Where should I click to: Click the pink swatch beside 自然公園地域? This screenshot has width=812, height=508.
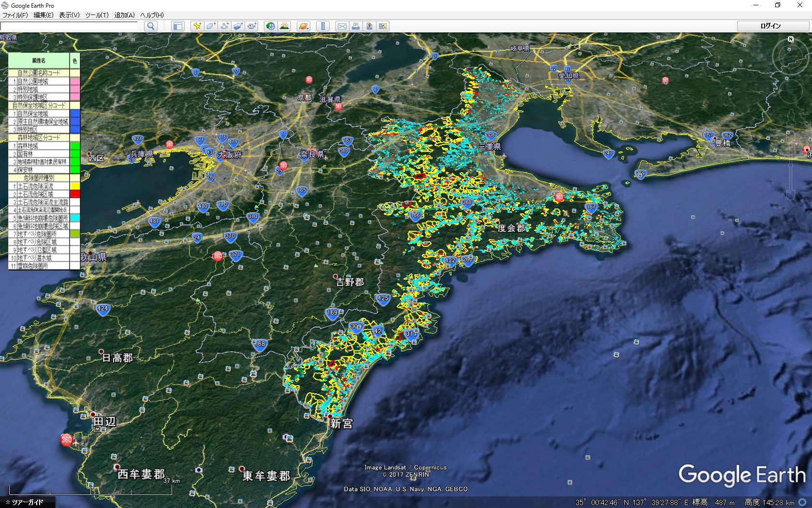[75, 81]
